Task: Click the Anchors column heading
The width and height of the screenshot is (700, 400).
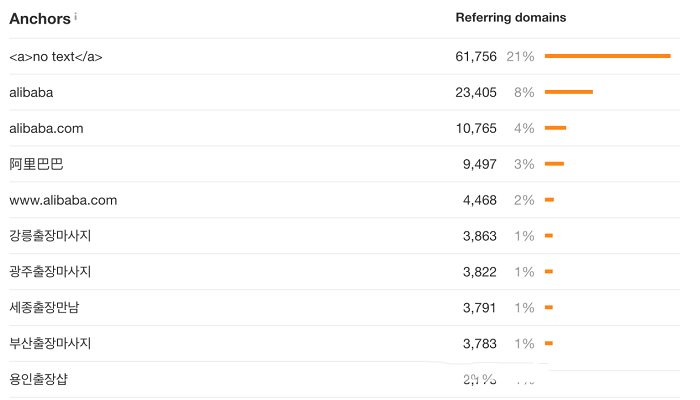Action: click(40, 19)
